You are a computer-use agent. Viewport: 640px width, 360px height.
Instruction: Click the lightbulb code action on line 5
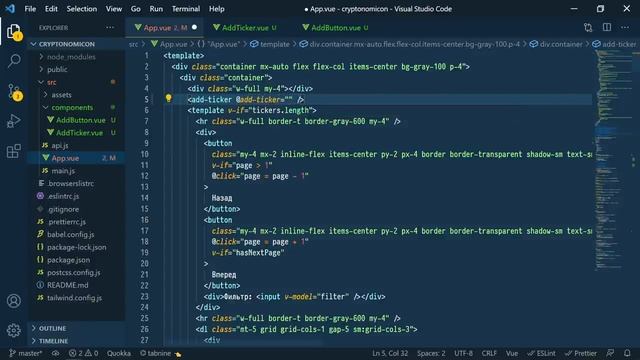[168, 98]
